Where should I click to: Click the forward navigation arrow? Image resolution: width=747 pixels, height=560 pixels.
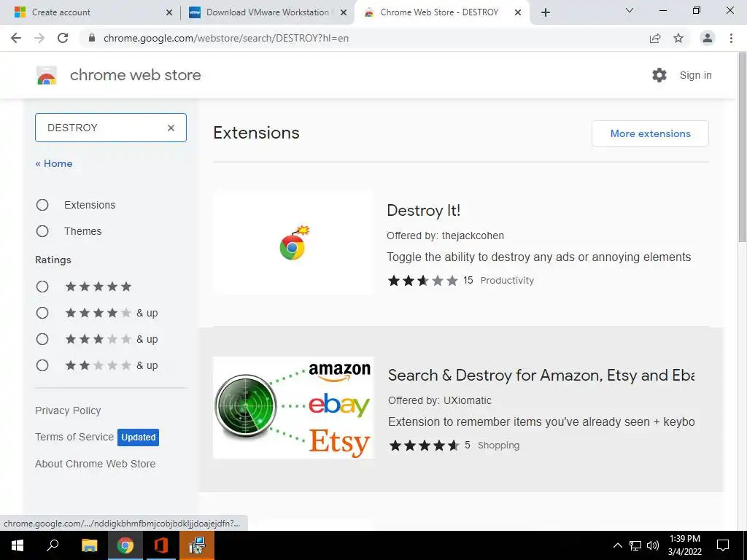(x=39, y=38)
